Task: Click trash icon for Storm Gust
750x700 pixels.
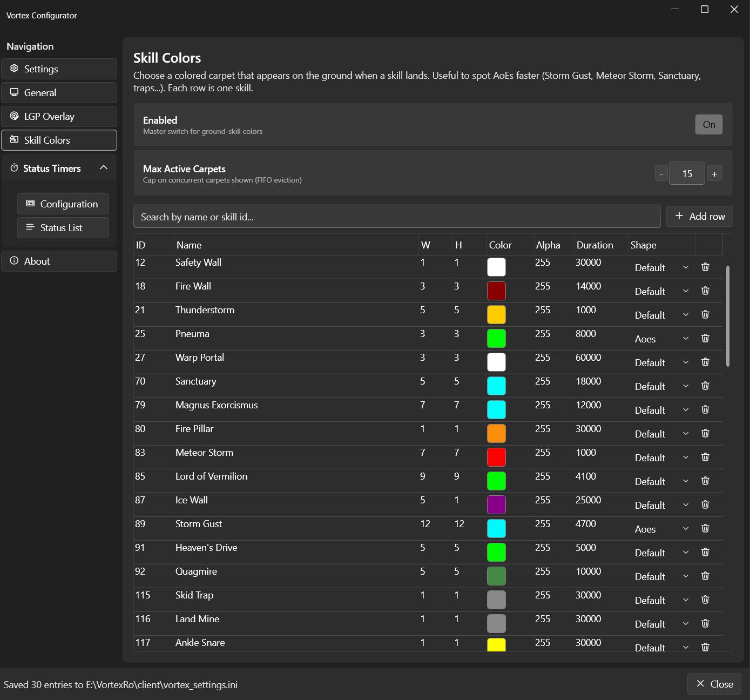Action: tap(705, 528)
